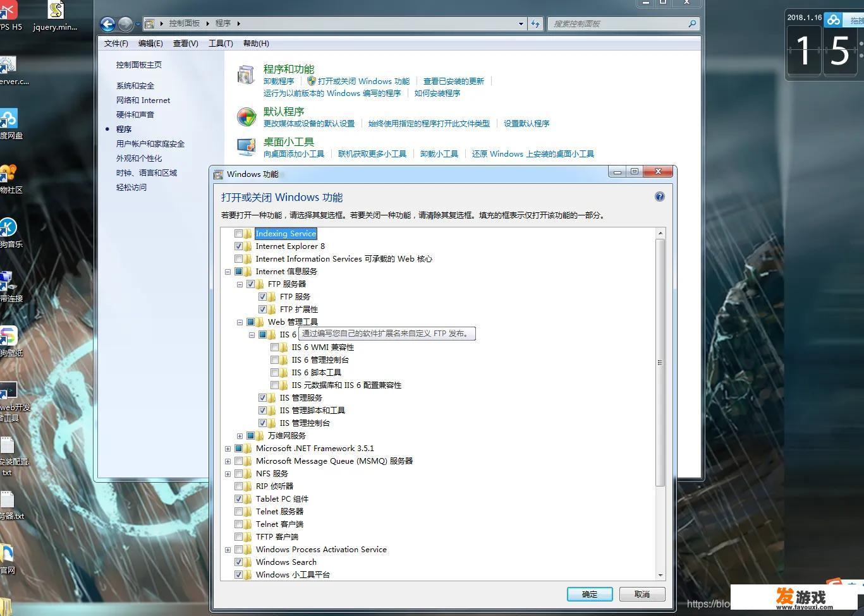This screenshot has height=616, width=864.
Task: Select the Internet Information Services 可承载的 Web 核心 row
Action: coord(344,259)
